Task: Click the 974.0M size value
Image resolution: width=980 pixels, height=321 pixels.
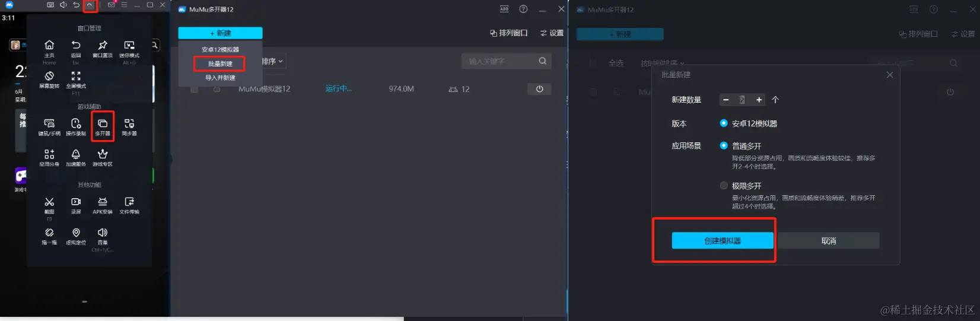Action: (401, 89)
